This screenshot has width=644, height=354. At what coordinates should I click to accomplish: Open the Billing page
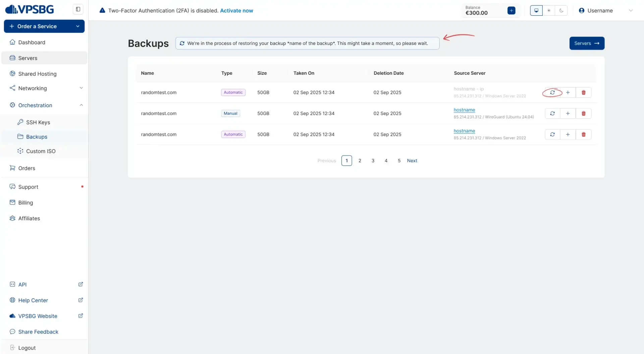click(x=25, y=202)
